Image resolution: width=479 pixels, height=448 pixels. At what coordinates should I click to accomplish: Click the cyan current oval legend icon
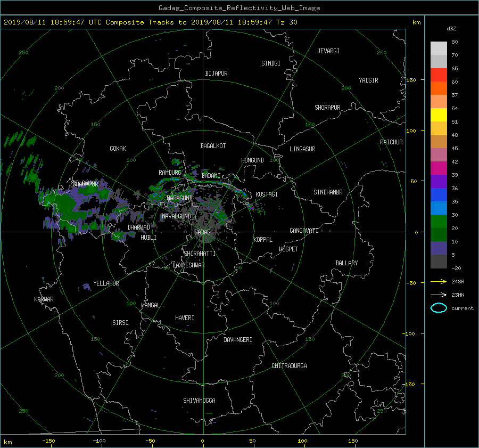click(x=439, y=308)
